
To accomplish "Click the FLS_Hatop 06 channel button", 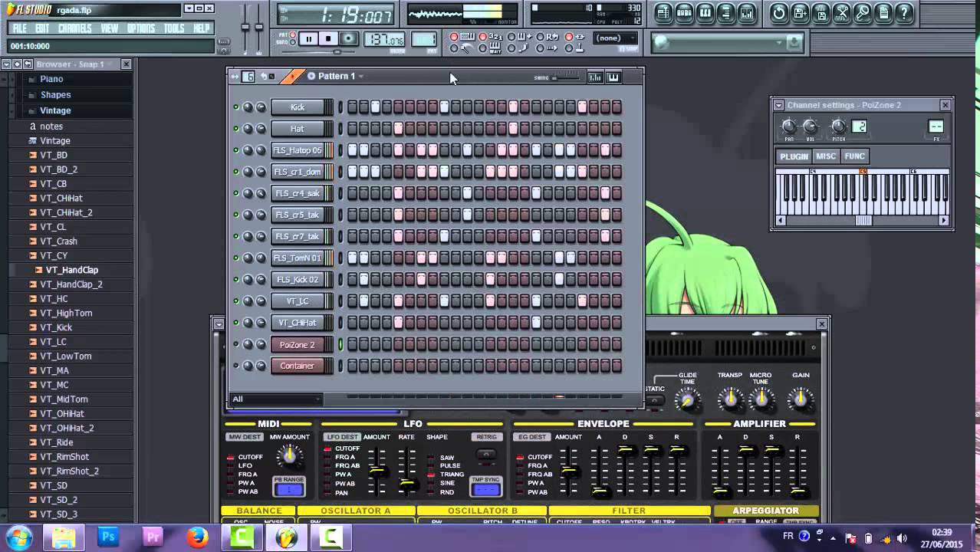I will 298,150.
